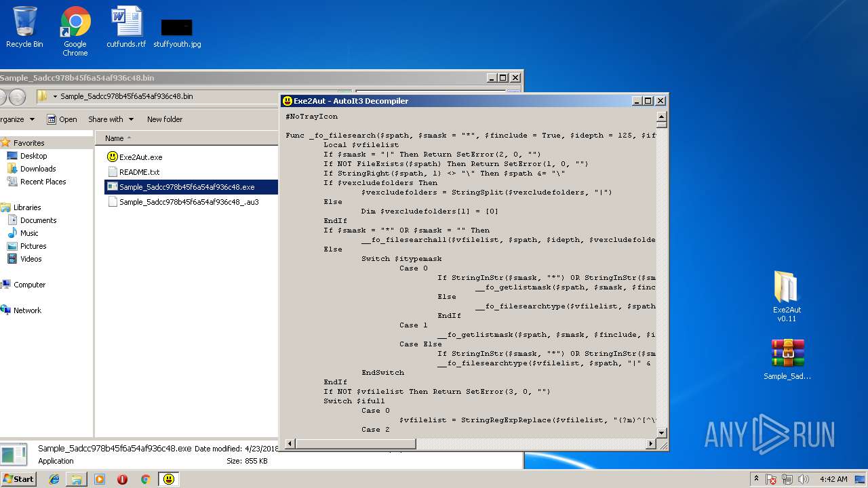The height and width of the screenshot is (488, 868).
Task: Open Downloads under Favorites
Action: coord(38,169)
